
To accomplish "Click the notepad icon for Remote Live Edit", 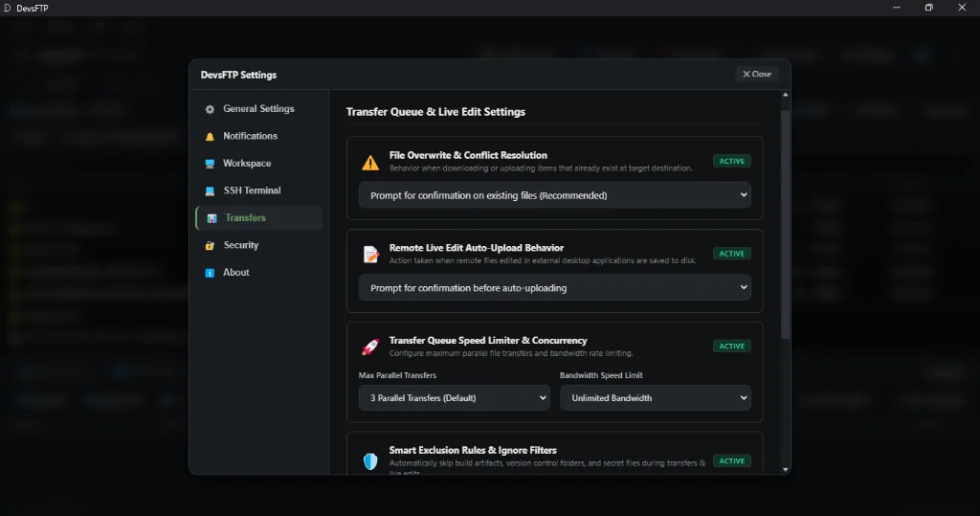I will (370, 254).
